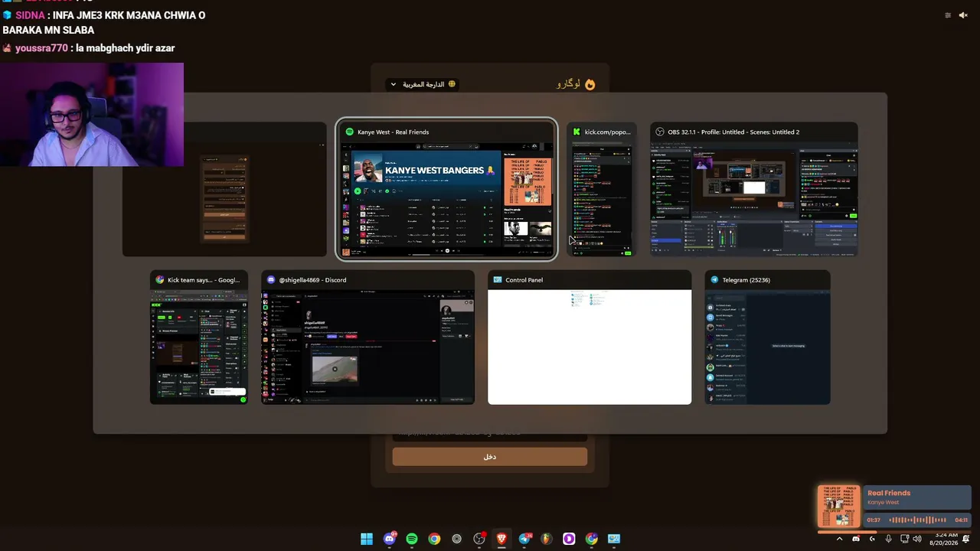This screenshot has height=551, width=980.
Task: Open Discord from the taskbar
Action: [x=389, y=539]
